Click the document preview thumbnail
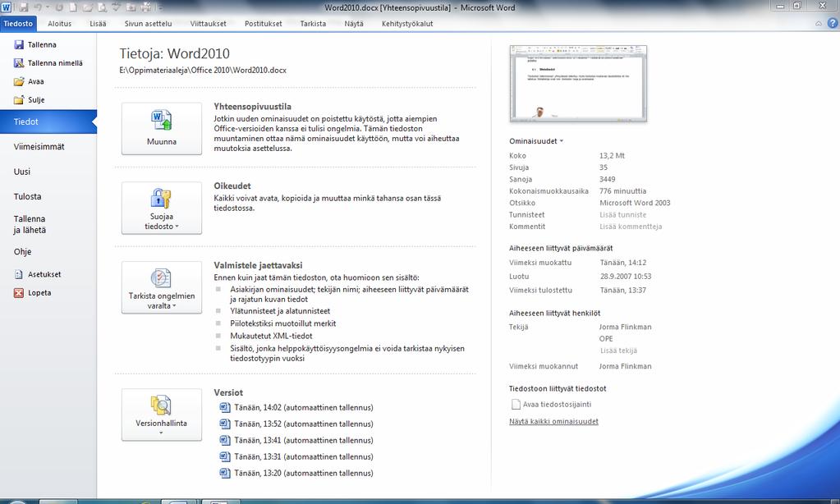This screenshot has height=504, width=840. tap(578, 84)
